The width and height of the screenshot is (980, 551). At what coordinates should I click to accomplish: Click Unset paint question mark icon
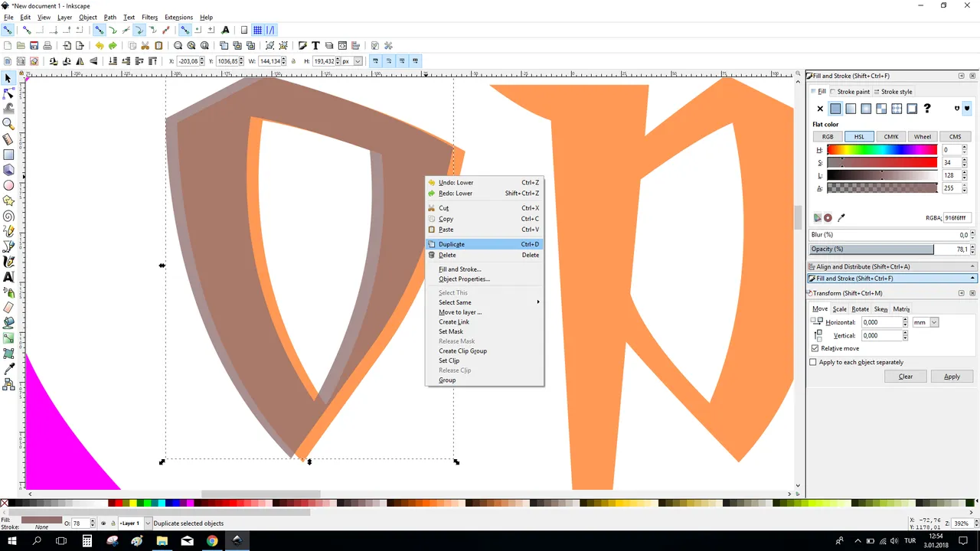point(927,109)
